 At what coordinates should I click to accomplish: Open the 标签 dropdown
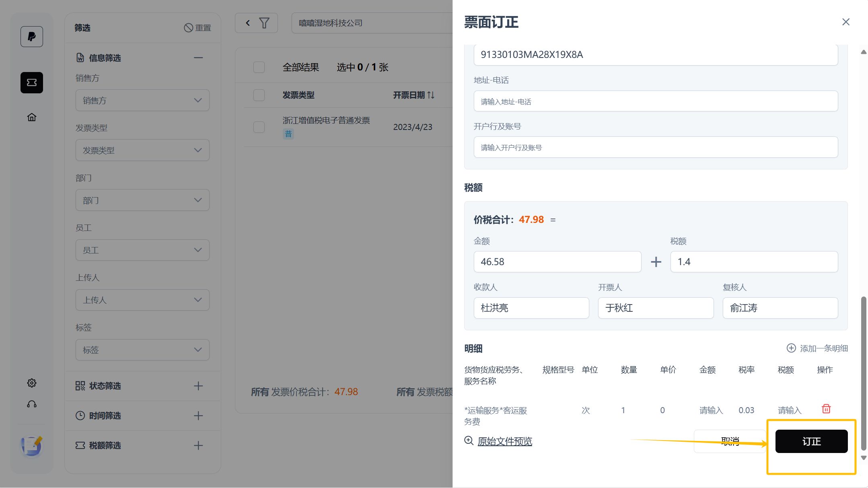(142, 350)
